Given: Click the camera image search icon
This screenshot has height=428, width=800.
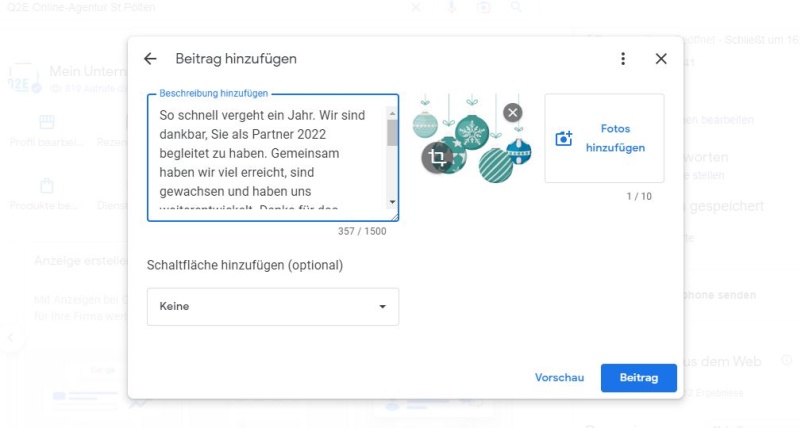Looking at the screenshot, I should coord(483,7).
